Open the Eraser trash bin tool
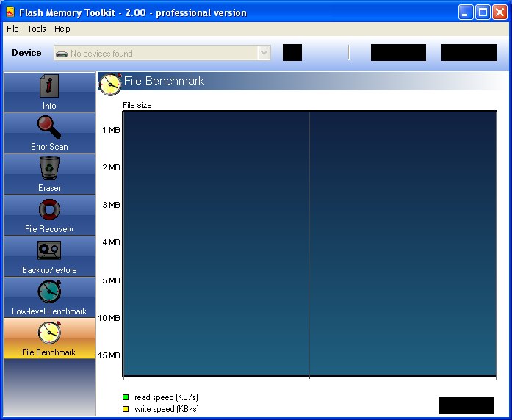512x420 pixels. pyautogui.click(x=49, y=168)
